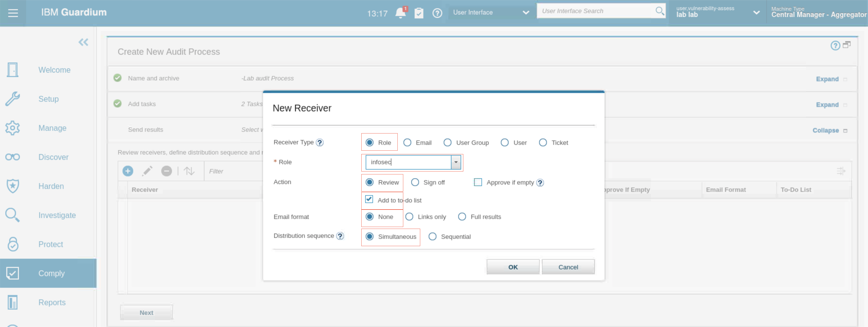
Task: Open the Harden sidebar menu
Action: [x=51, y=186]
